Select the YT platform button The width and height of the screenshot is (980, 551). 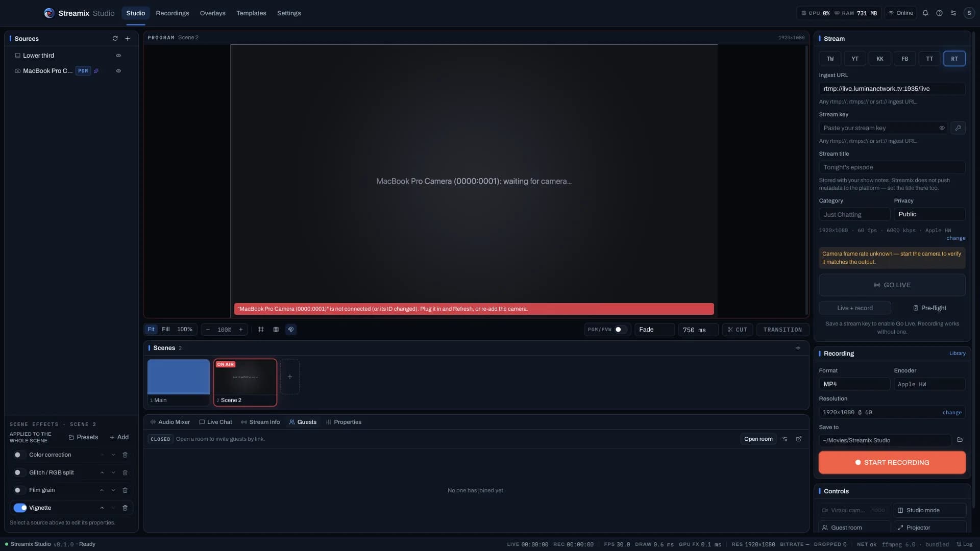(x=855, y=59)
